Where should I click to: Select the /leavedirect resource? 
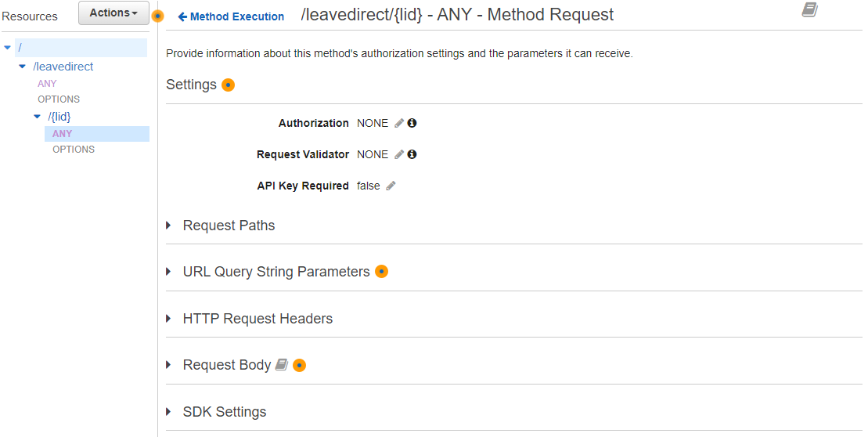pyautogui.click(x=63, y=67)
